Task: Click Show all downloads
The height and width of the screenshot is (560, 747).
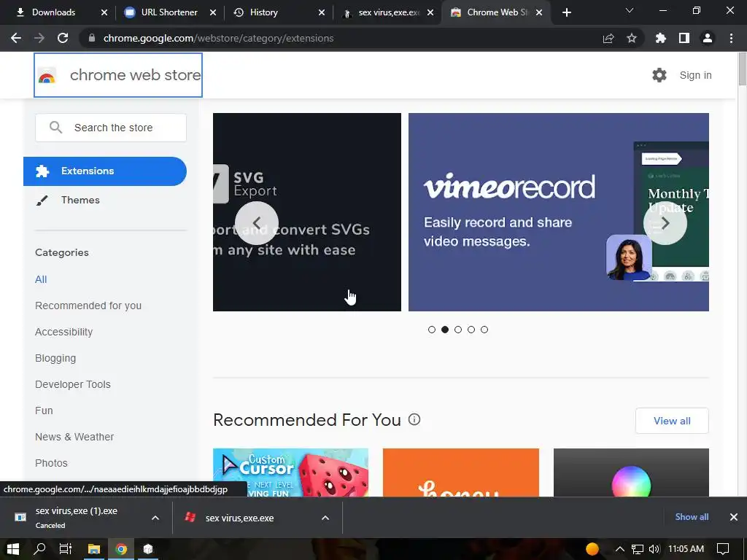Action: (692, 517)
